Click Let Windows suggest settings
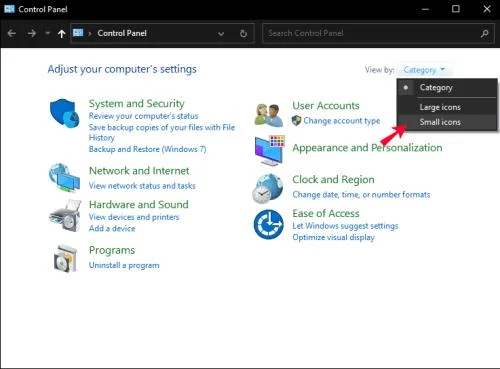The width and height of the screenshot is (500, 369). 345,226
